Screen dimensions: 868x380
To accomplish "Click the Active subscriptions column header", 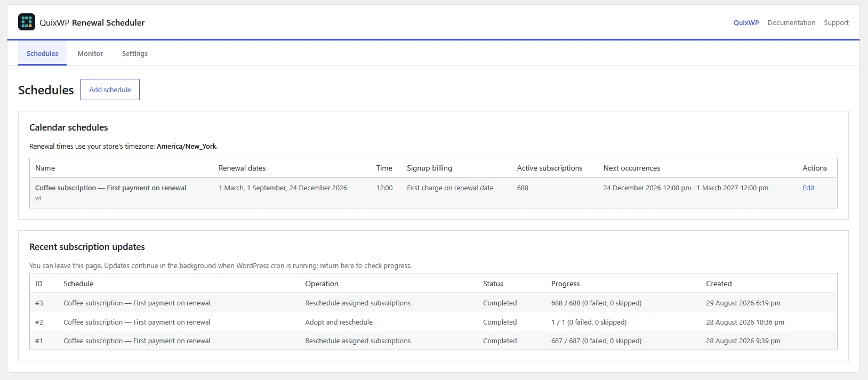I will tap(550, 168).
